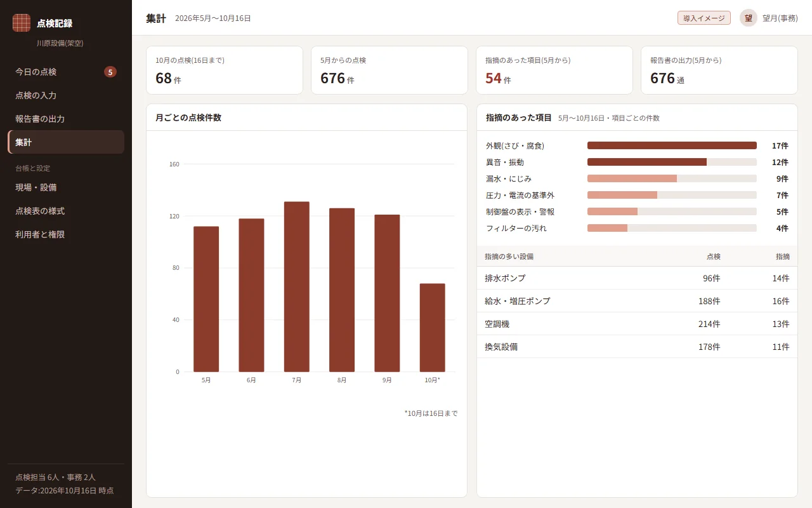Navigate to 点検表の様式

[66, 211]
